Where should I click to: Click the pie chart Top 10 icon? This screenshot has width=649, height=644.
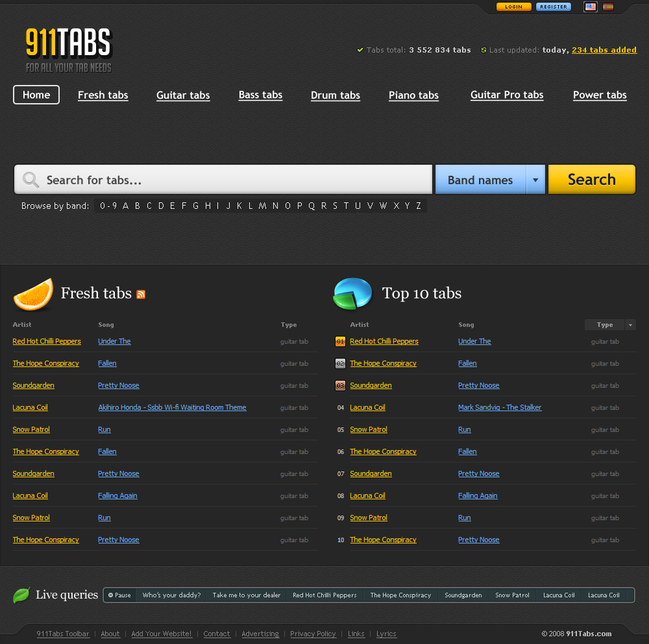click(352, 294)
